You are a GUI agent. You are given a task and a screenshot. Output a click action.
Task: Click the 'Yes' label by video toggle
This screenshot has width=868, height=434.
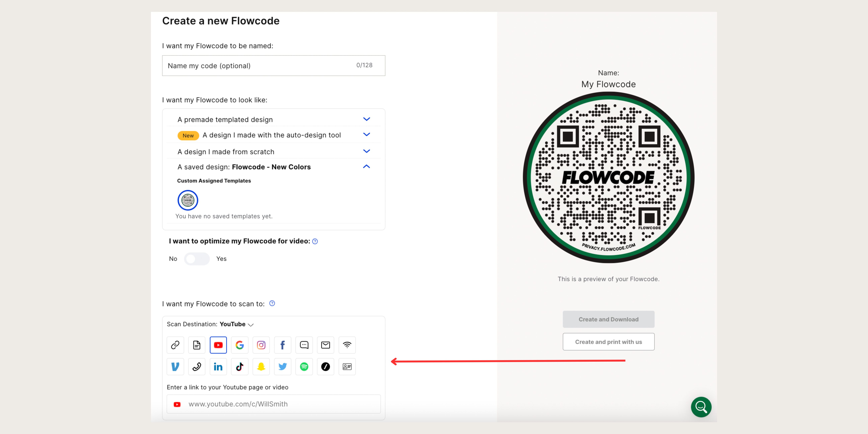coord(221,259)
